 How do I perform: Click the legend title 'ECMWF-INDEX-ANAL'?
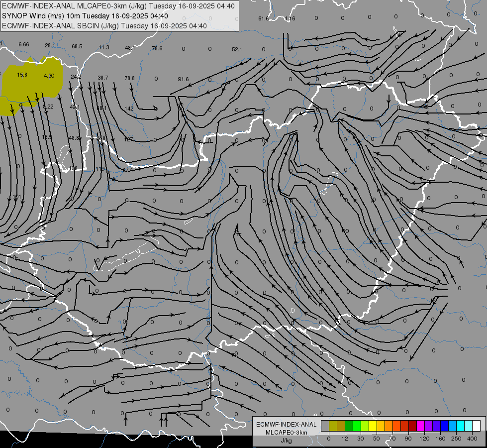pos(287,425)
